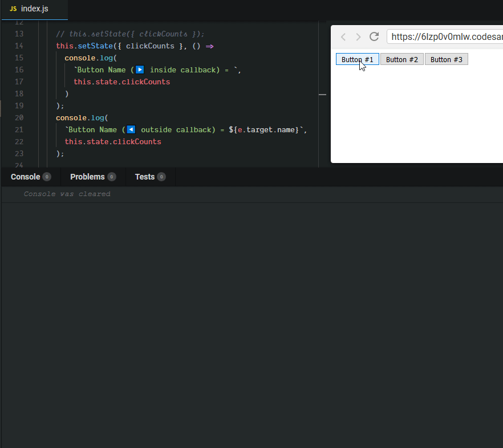The height and width of the screenshot is (448, 503).
Task: Click the blue reverse emoji on line 21
Action: [x=131, y=130]
